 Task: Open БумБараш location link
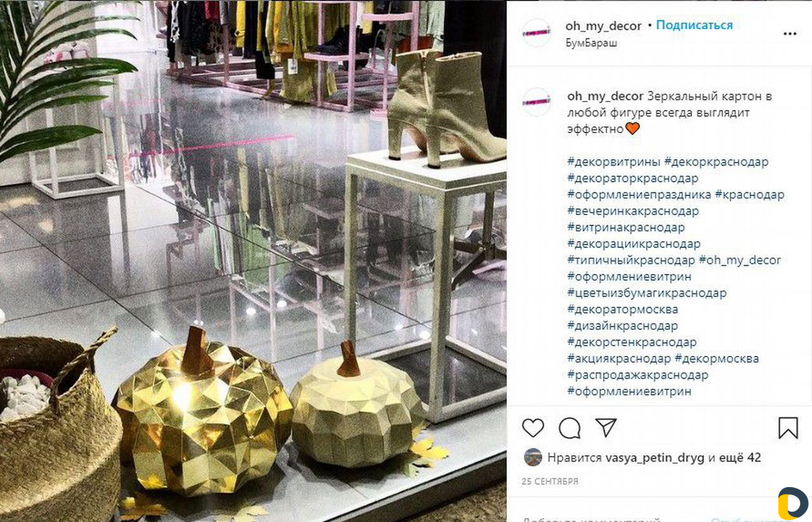tap(591, 43)
